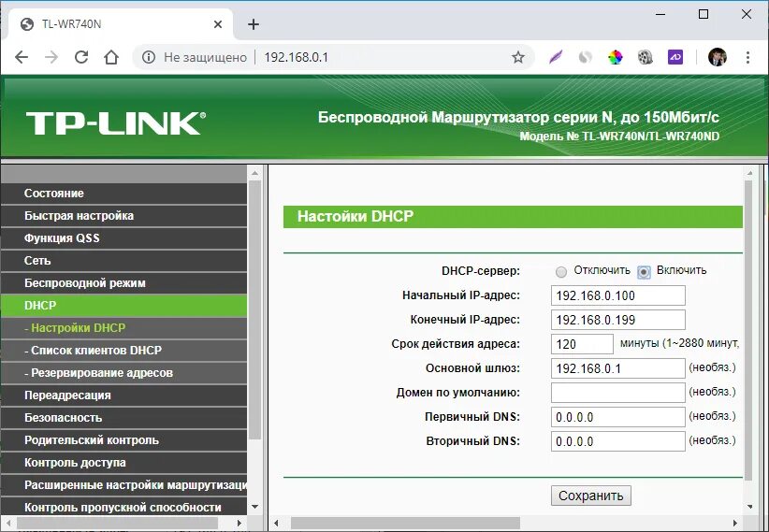
Task: Open the Chrome three-dot menu
Action: coord(747,57)
